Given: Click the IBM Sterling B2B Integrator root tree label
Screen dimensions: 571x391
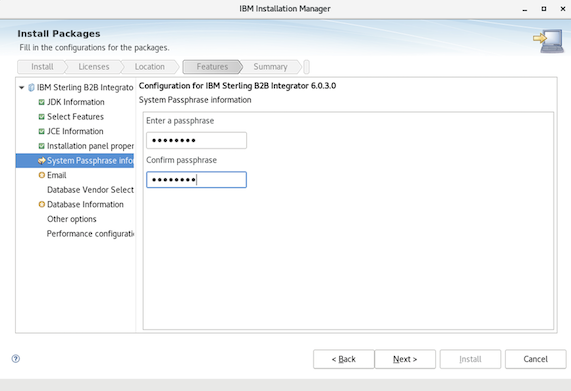Looking at the screenshot, I should (x=85, y=87).
